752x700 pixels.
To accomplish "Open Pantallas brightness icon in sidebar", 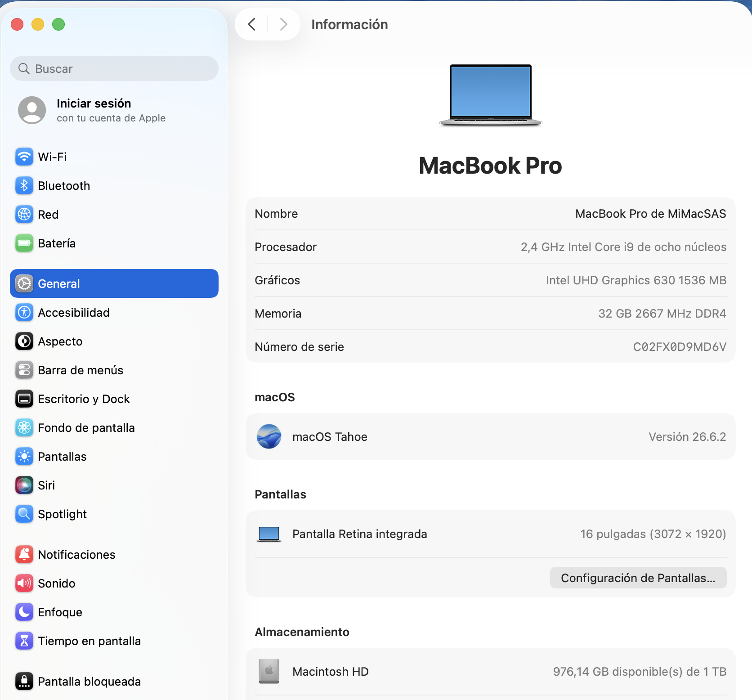I will [24, 457].
